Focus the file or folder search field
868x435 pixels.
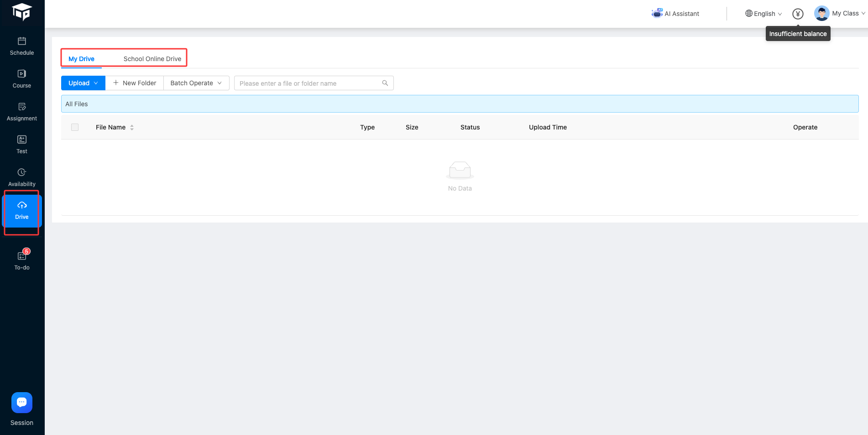point(308,83)
